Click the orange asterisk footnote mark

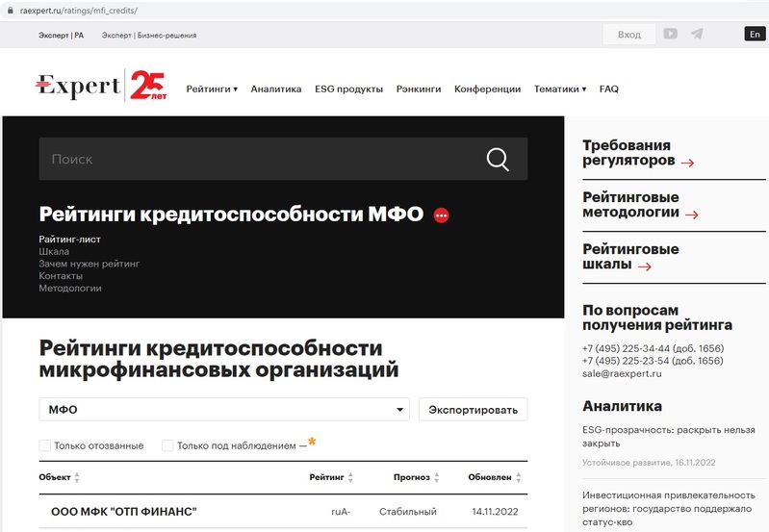pos(312,443)
